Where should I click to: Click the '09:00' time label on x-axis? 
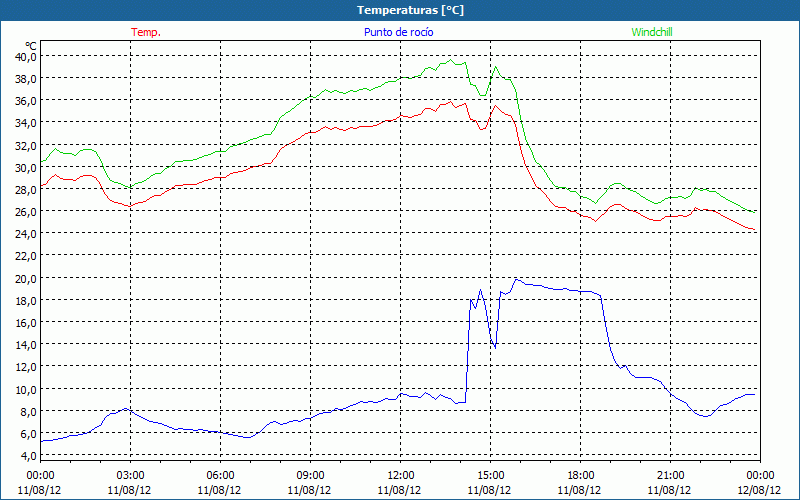point(310,476)
